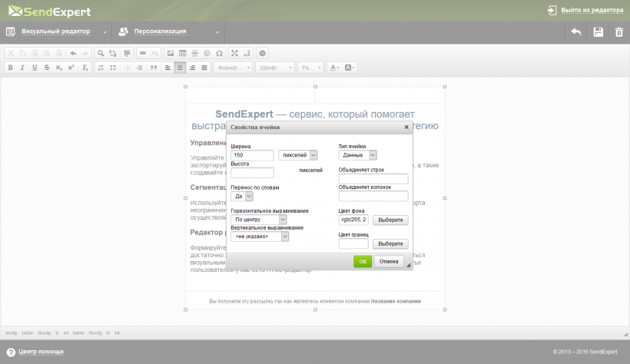Click Выйти из редактора link

click(x=592, y=10)
